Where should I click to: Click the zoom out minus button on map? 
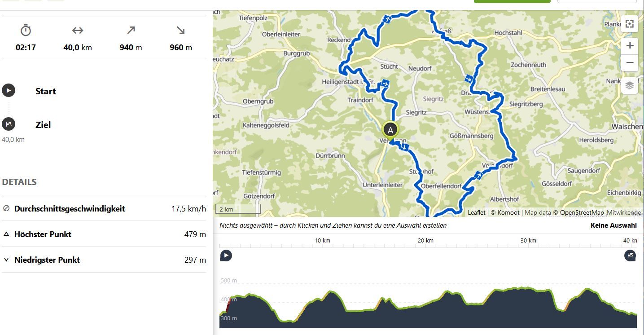630,62
